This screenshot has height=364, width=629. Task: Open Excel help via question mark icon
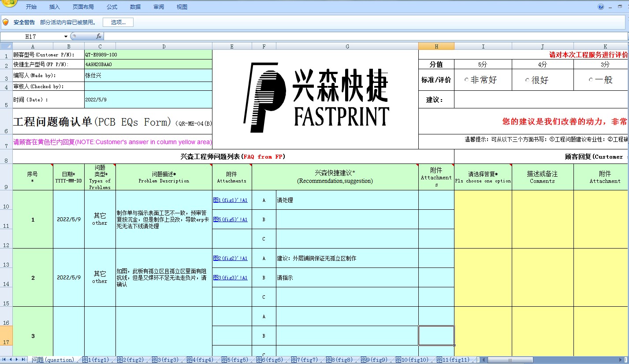point(601,7)
